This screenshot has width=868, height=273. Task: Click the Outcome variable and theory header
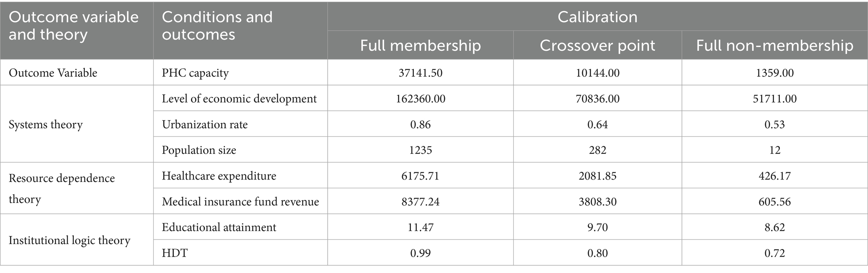(74, 26)
